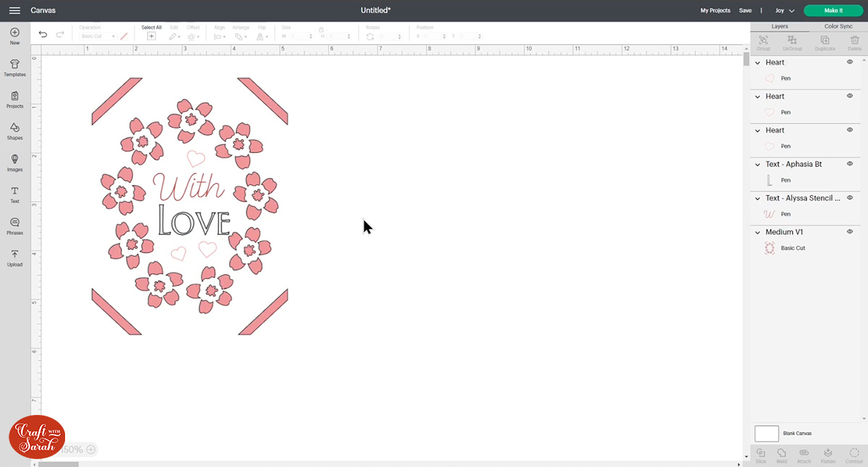Click the Attach icon
This screenshot has width=868, height=467.
pyautogui.click(x=804, y=454)
